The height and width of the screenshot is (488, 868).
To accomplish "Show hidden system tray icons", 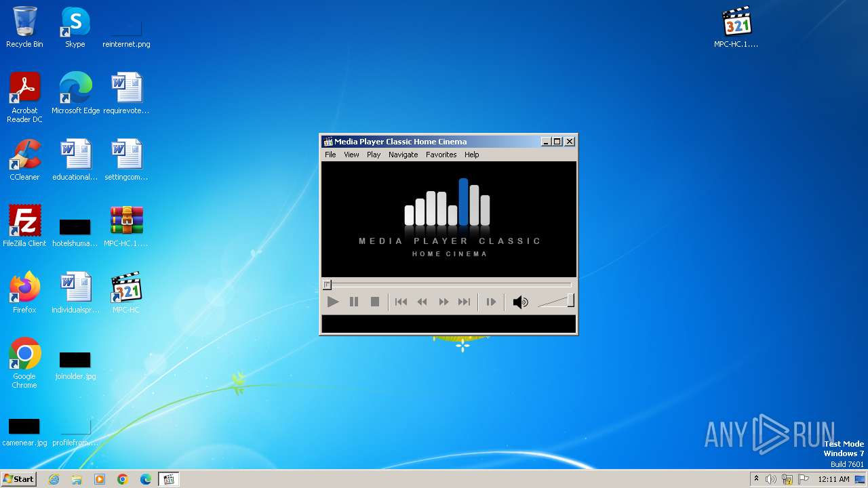I will pos(756,479).
